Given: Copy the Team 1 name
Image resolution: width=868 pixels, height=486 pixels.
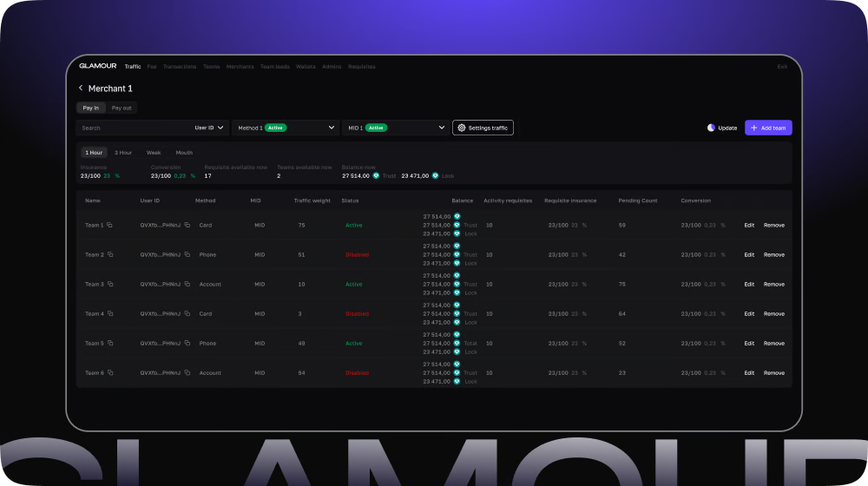Looking at the screenshot, I should click(x=109, y=226).
